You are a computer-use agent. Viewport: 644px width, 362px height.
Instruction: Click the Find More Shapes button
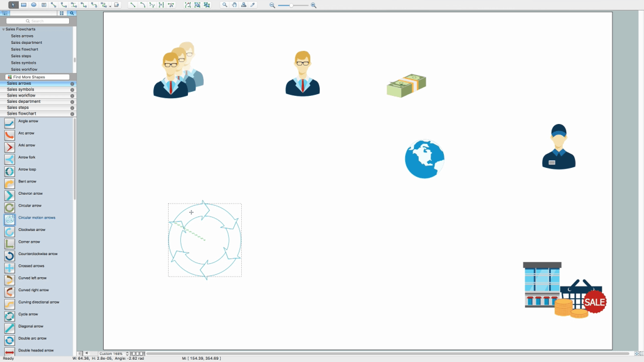point(37,77)
